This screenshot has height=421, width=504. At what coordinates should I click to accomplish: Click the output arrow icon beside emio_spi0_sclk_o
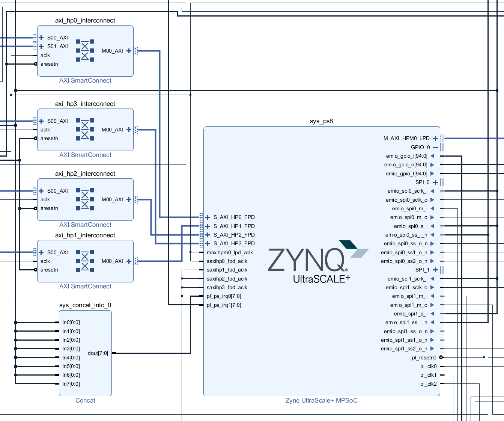tap(432, 200)
